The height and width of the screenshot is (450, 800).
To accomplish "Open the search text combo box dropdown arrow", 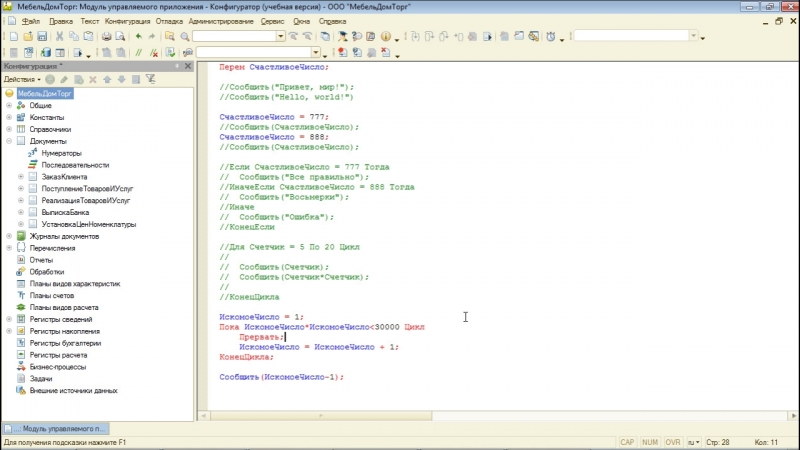I will point(280,36).
